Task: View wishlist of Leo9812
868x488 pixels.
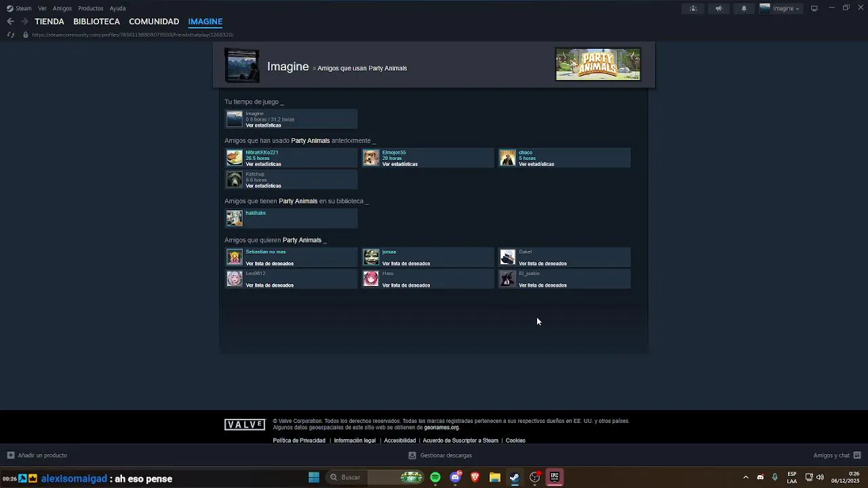Action: tap(269, 285)
